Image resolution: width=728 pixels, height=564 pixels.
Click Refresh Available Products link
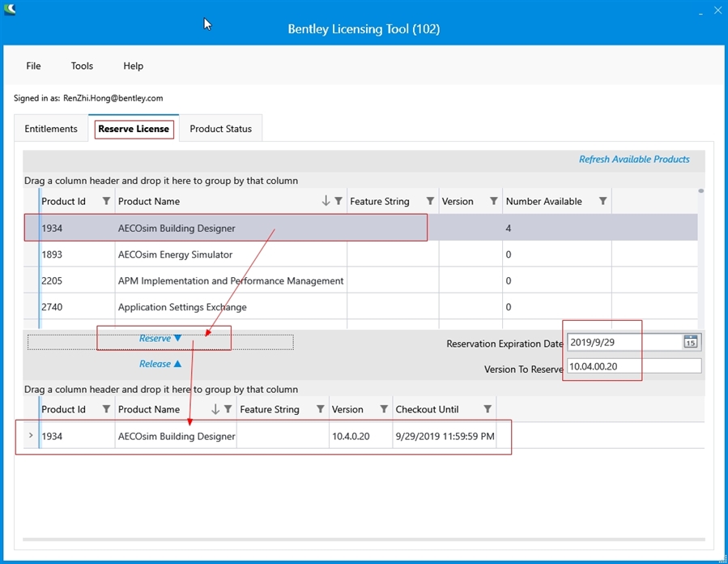(x=634, y=159)
